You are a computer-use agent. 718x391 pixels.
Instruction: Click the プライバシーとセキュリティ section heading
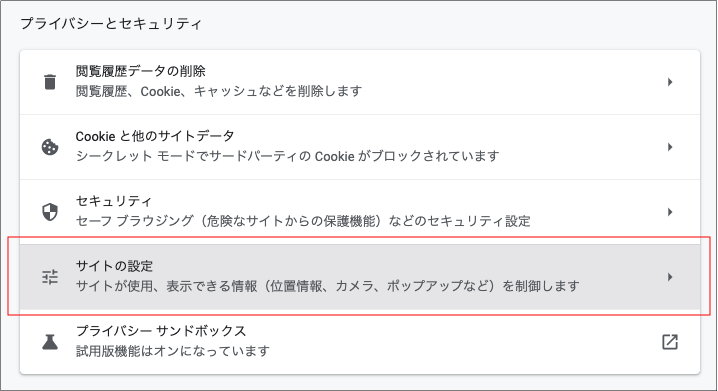coord(111,24)
